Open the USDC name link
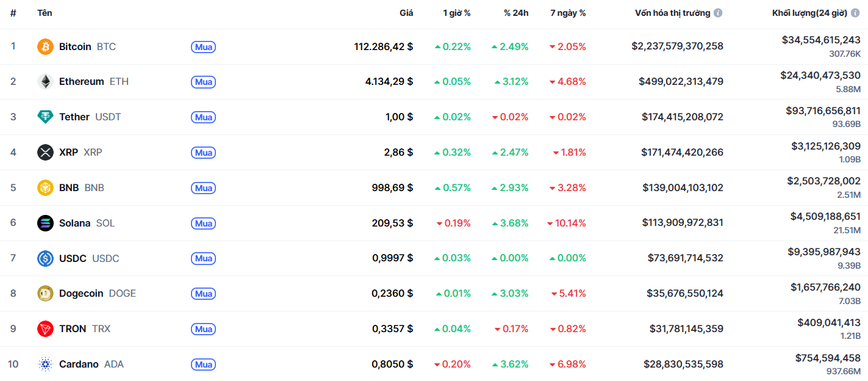Screen dimensions: 868x381 coord(89,258)
